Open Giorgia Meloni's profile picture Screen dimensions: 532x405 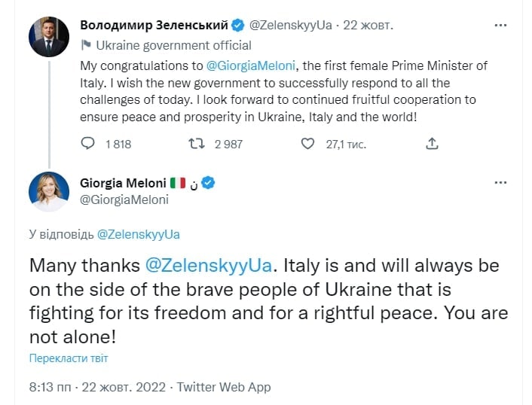[x=49, y=191]
